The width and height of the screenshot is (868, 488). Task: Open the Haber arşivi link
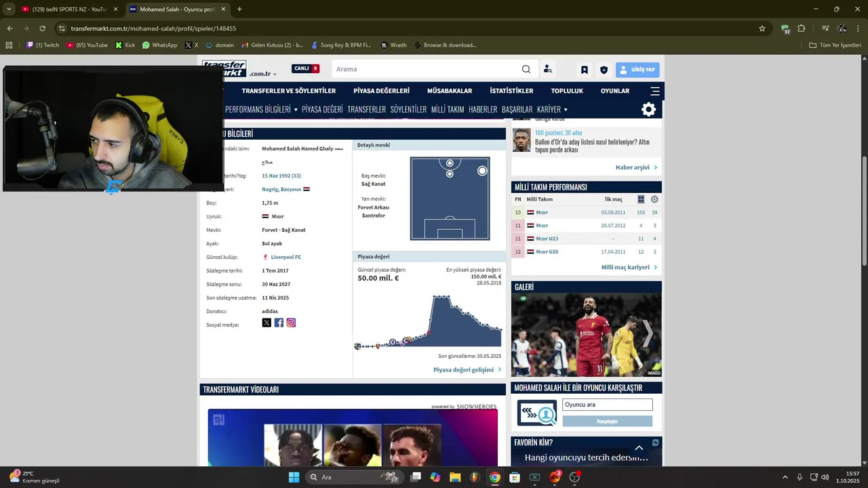click(636, 167)
